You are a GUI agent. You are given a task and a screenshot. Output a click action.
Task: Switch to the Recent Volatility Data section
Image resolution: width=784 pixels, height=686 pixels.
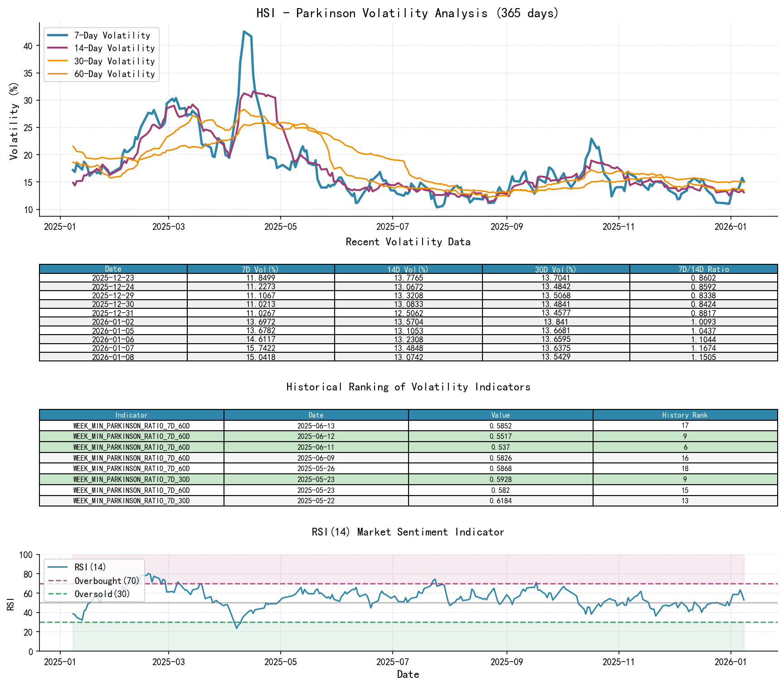[407, 242]
